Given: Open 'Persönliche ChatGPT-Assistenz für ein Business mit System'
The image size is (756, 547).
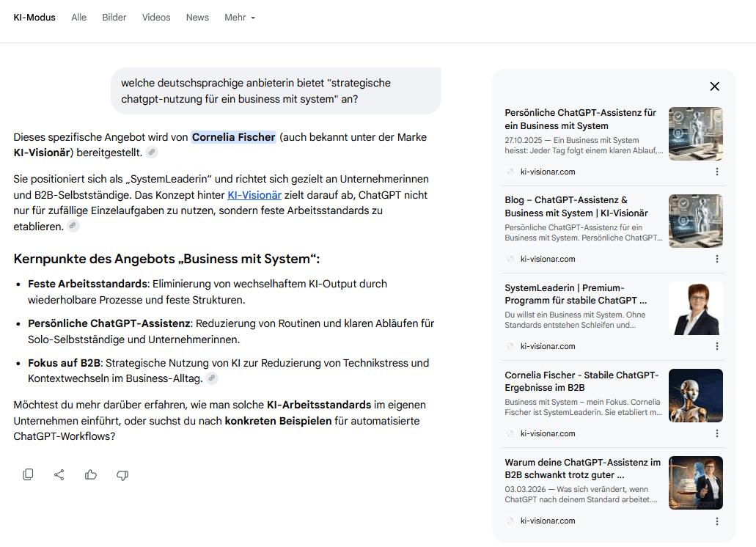Looking at the screenshot, I should pyautogui.click(x=581, y=119).
